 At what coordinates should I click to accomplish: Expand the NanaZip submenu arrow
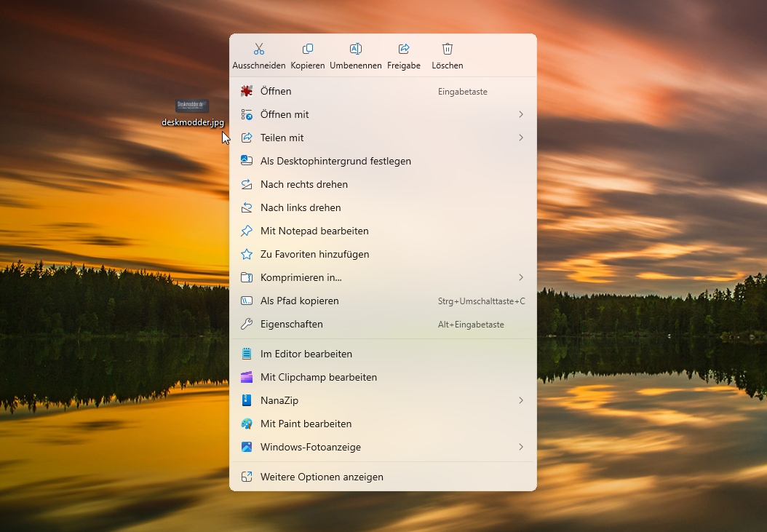pyautogui.click(x=521, y=400)
